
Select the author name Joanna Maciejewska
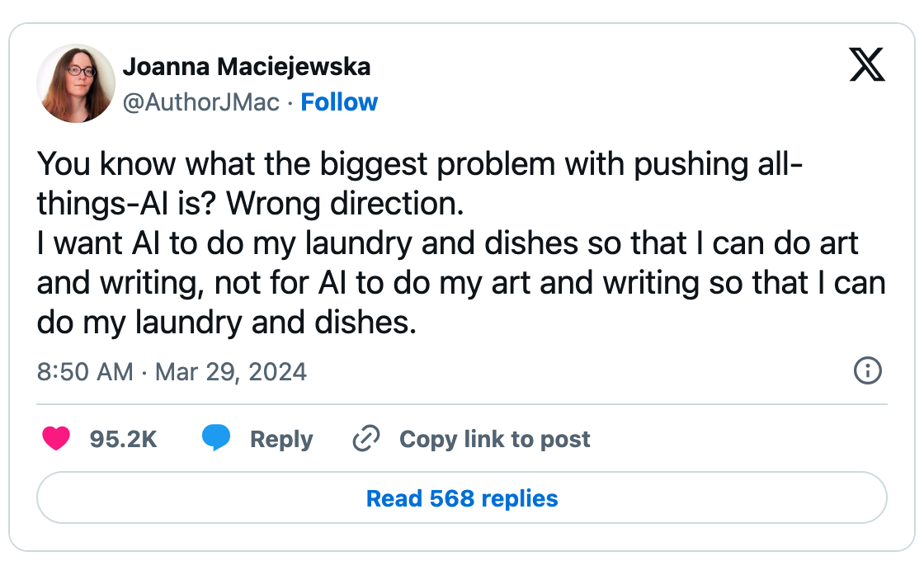[x=247, y=66]
